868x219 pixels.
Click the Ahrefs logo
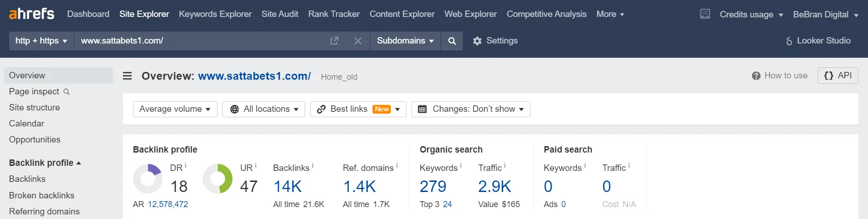point(32,14)
